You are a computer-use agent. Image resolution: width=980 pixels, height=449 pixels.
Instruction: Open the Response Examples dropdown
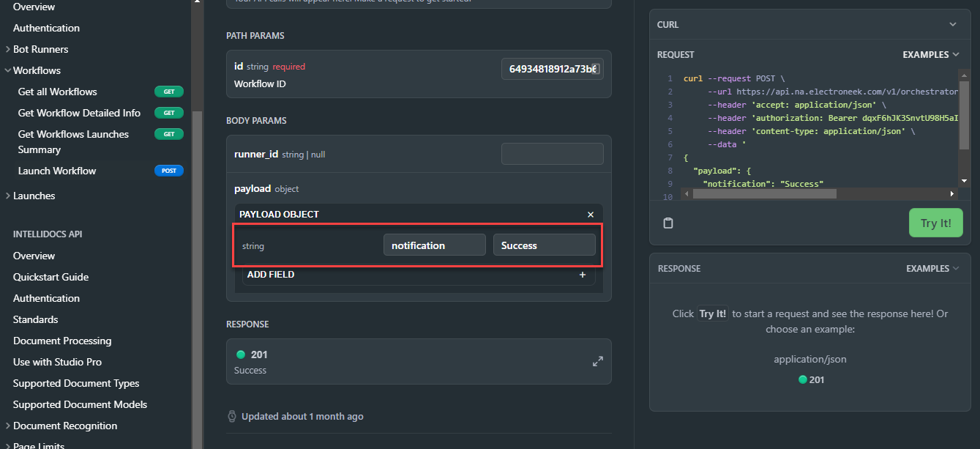(x=932, y=269)
